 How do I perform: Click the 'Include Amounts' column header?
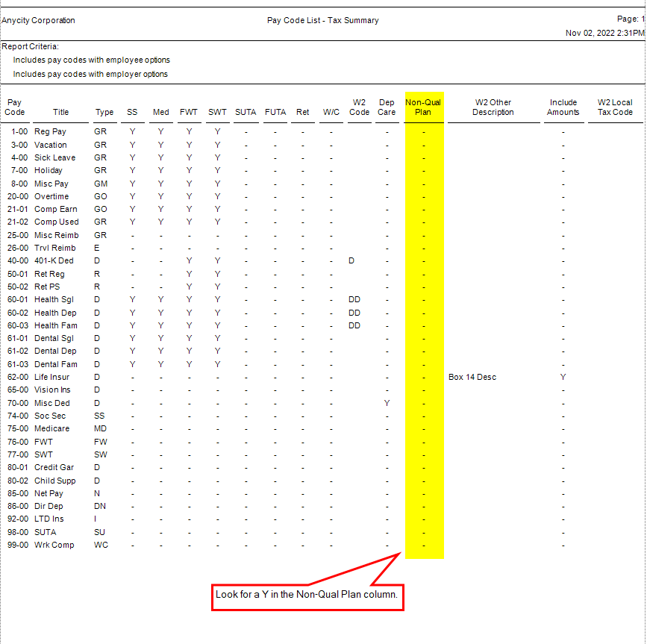pyautogui.click(x=563, y=107)
